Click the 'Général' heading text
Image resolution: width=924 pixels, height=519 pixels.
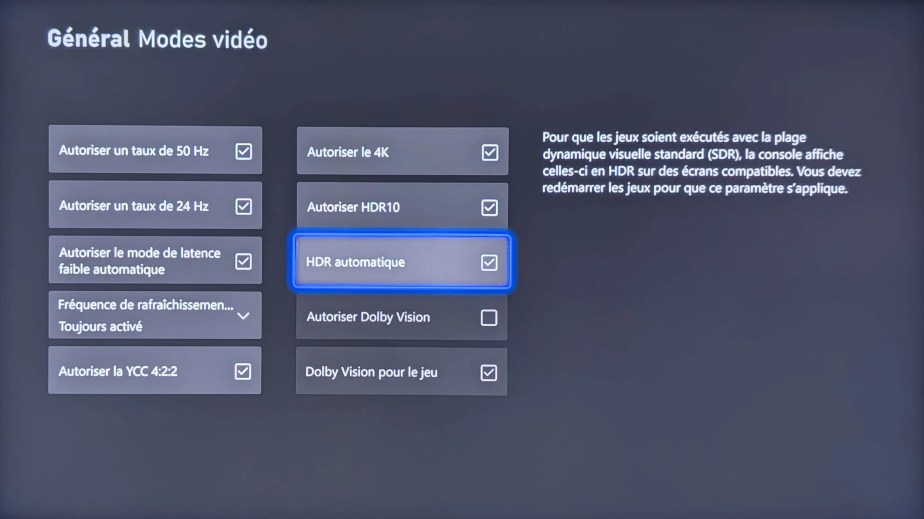tap(88, 39)
